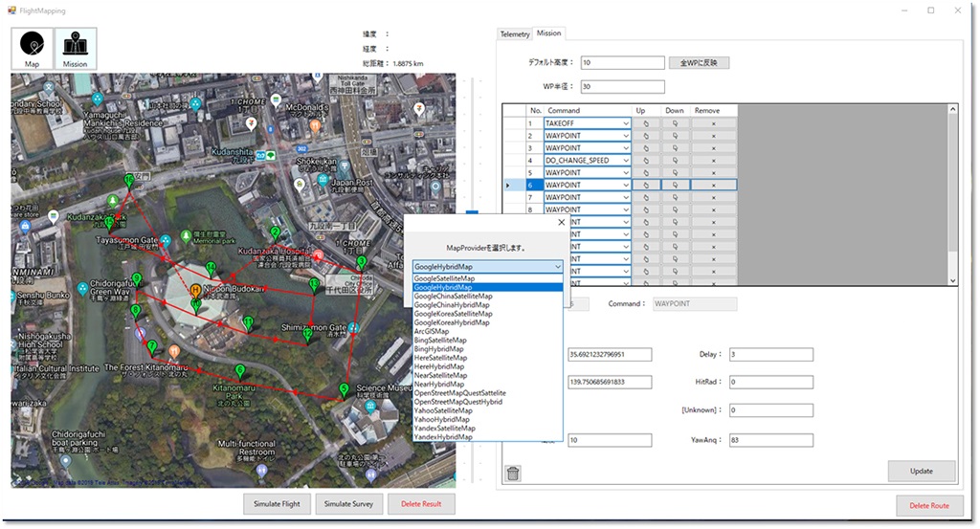The image size is (980, 529).
Task: Click the orange H home marker
Action: click(x=195, y=291)
